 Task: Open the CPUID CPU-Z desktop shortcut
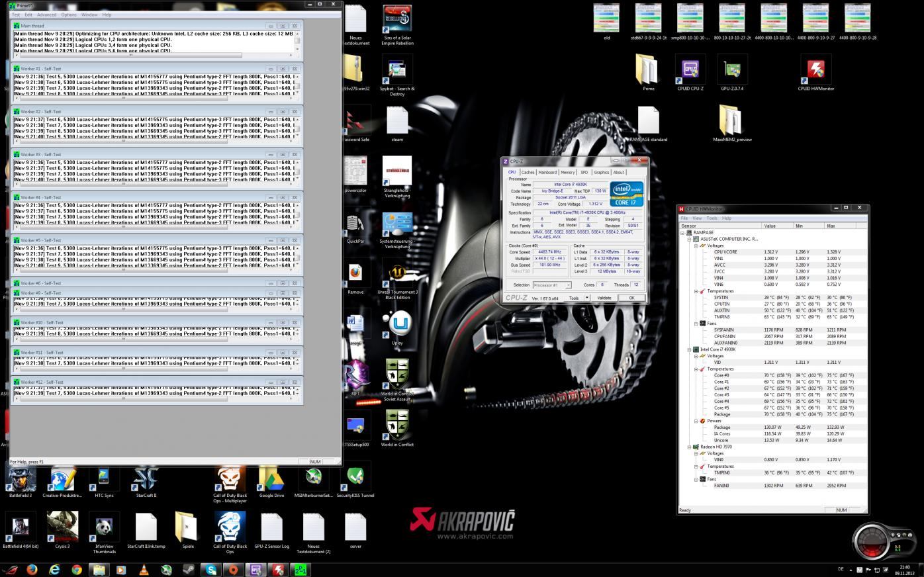tap(690, 70)
